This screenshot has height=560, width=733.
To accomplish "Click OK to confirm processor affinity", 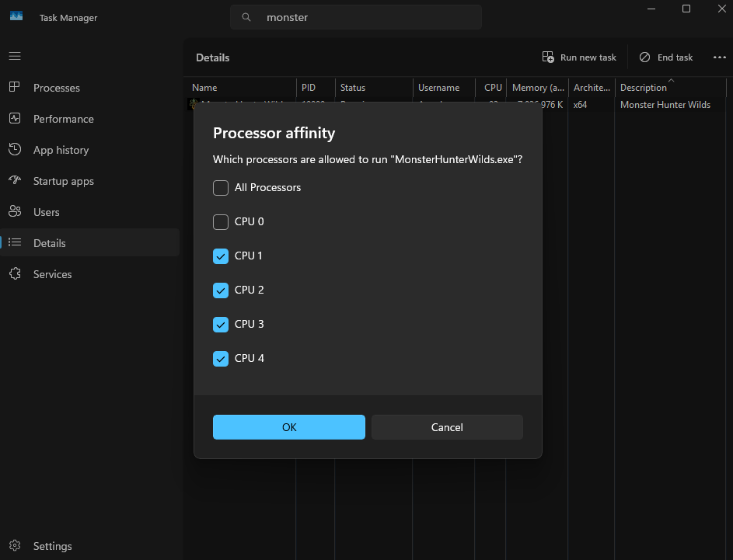I will [289, 427].
